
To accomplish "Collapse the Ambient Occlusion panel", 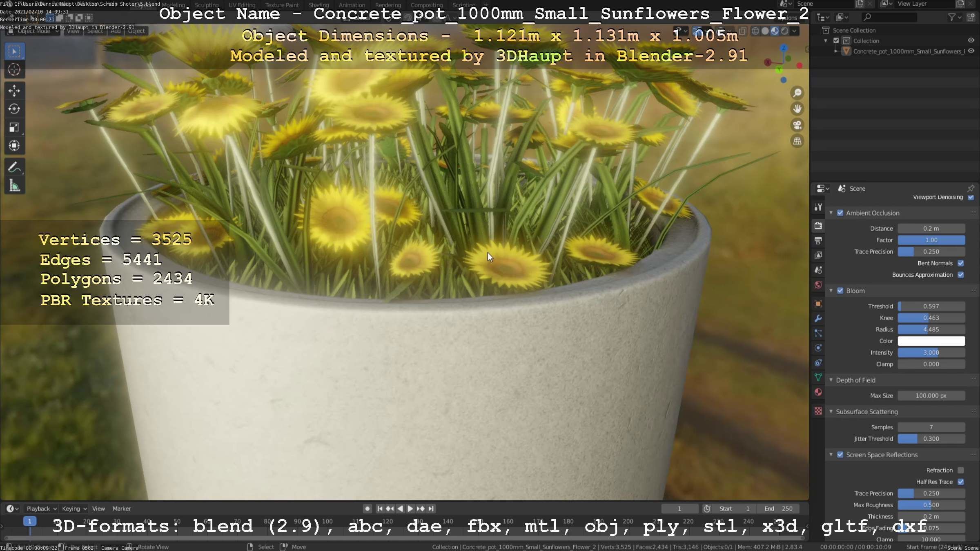I will (x=831, y=213).
